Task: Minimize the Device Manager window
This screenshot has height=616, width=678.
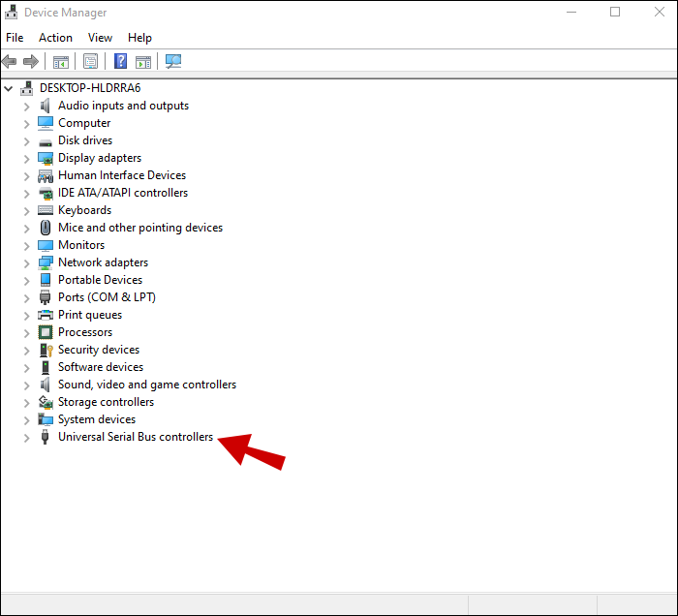Action: click(x=571, y=12)
